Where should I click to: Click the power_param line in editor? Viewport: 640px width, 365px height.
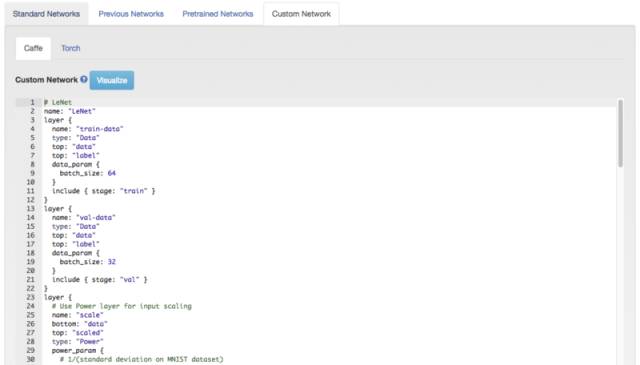tap(78, 351)
